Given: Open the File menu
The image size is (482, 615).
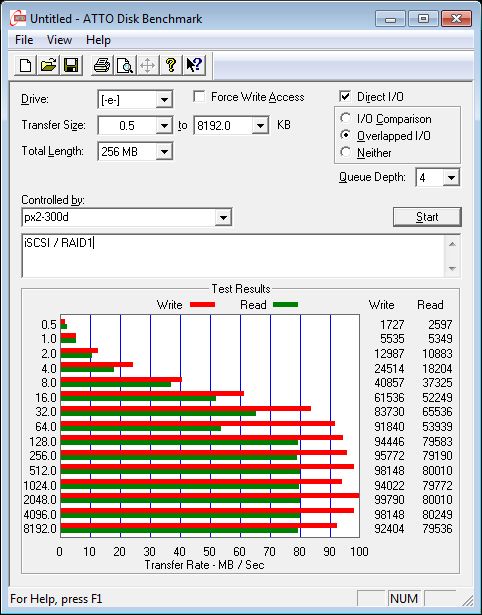Looking at the screenshot, I should coord(24,40).
